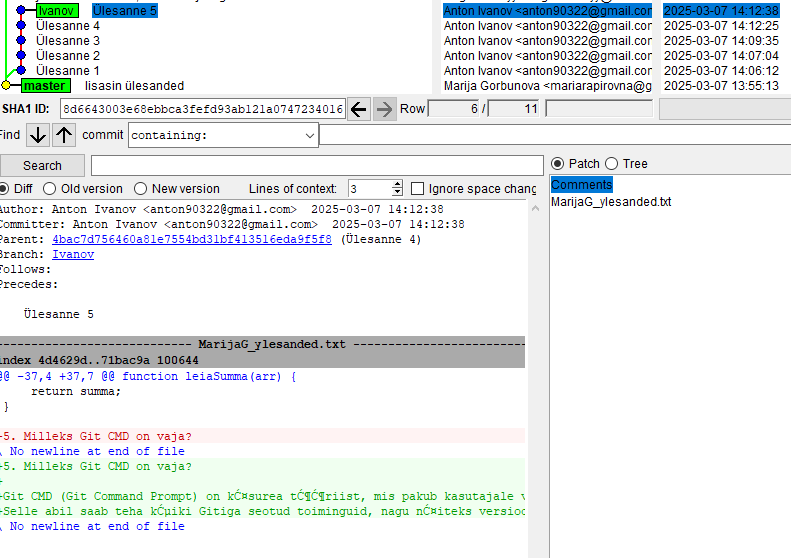Select the New version radio button
Image resolution: width=791 pixels, height=558 pixels.
141,189
